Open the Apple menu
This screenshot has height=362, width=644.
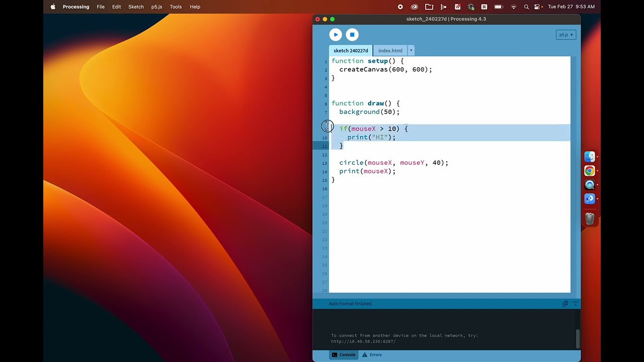(53, 7)
